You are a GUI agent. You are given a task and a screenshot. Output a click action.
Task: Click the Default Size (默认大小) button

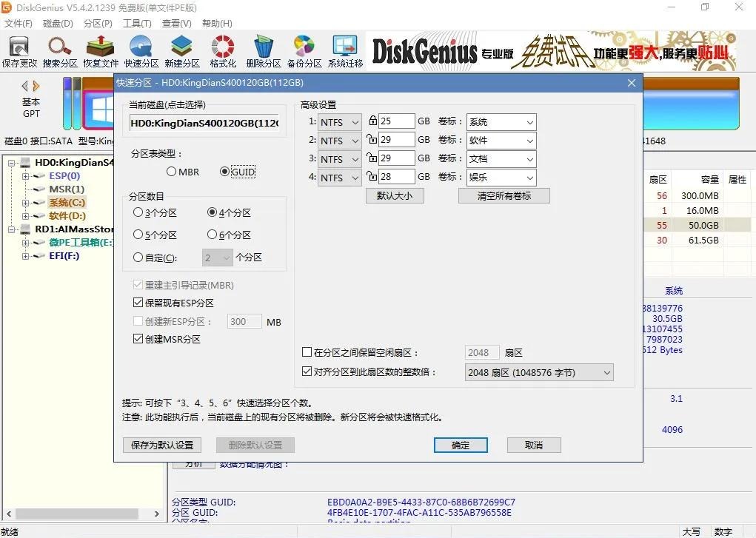[x=395, y=195]
